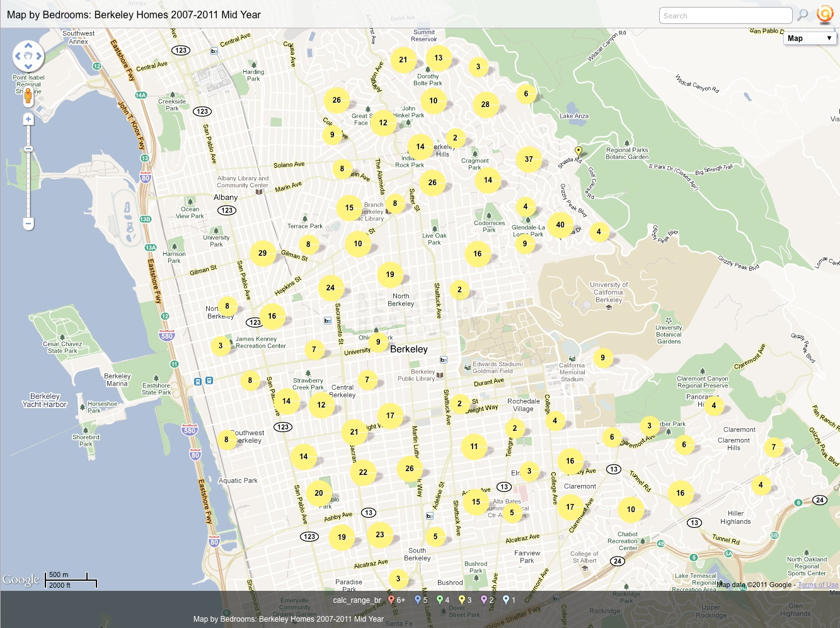
Task: Open the Map type dropdown
Action: 810,38
